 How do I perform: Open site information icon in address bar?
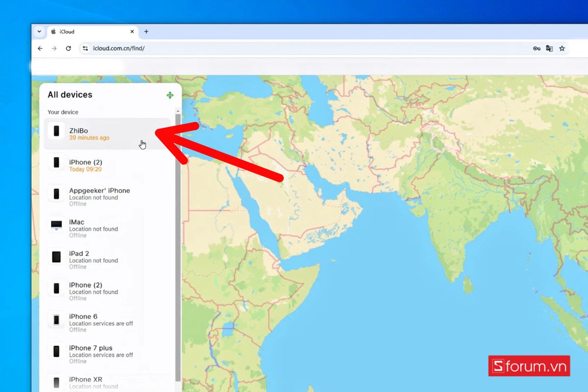point(85,49)
